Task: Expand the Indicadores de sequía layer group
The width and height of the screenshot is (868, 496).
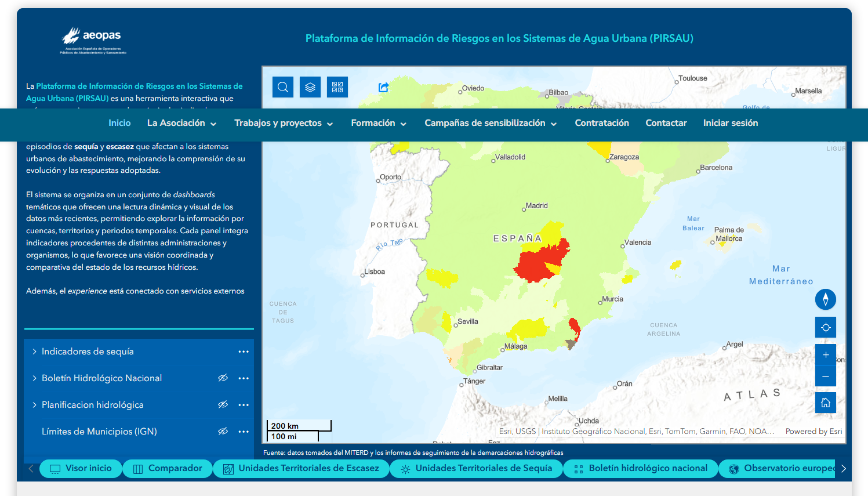Action: tap(35, 352)
